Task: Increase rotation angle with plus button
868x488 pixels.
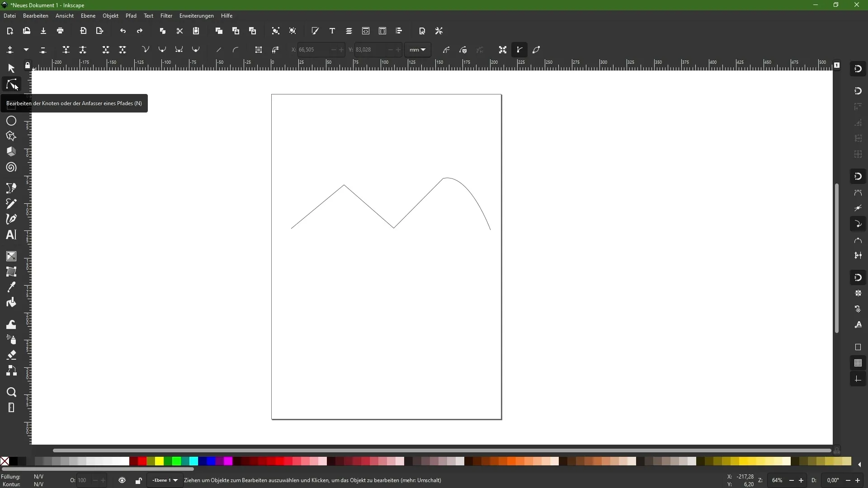Action: click(x=858, y=480)
